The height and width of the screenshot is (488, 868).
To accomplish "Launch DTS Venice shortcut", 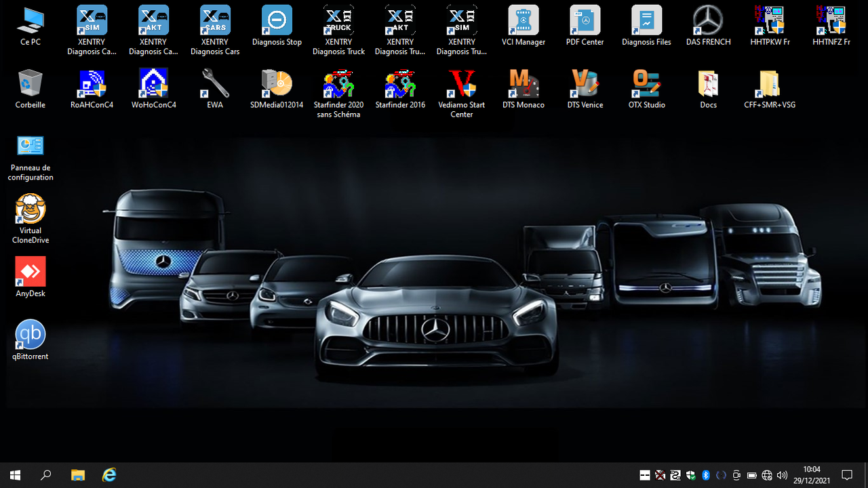I will tap(585, 89).
